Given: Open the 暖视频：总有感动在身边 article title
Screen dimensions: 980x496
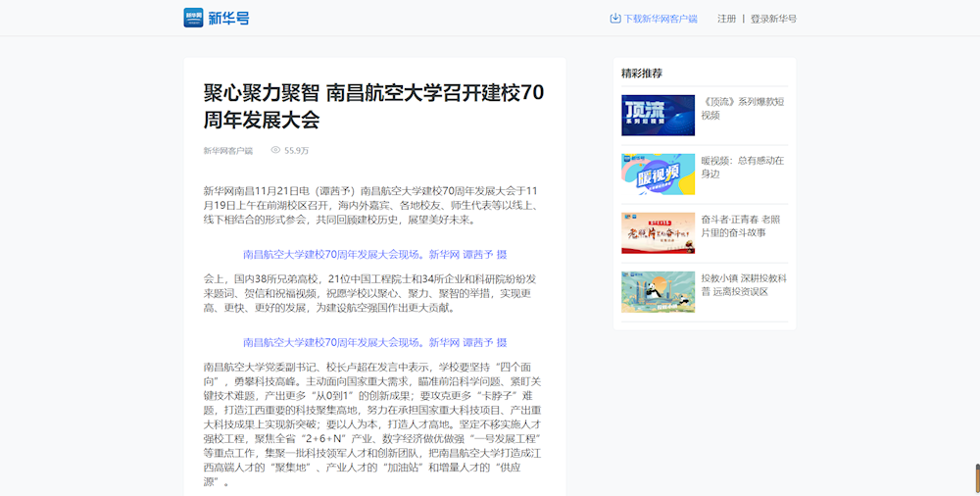Looking at the screenshot, I should pos(742,167).
